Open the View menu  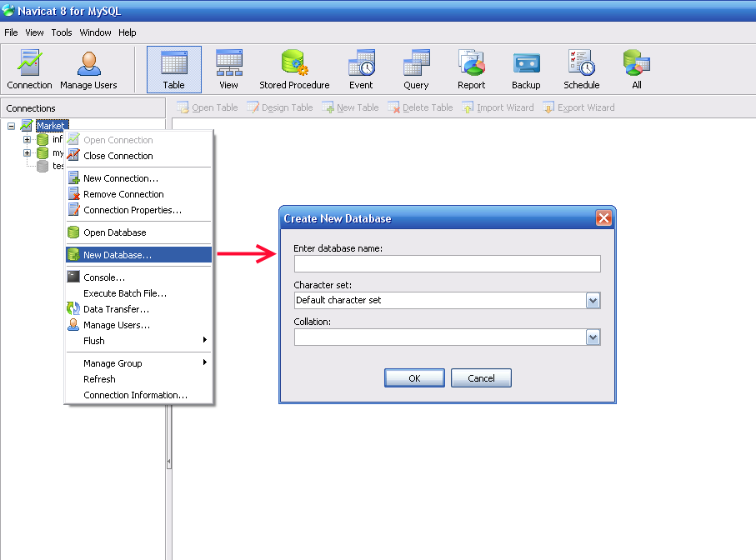34,32
